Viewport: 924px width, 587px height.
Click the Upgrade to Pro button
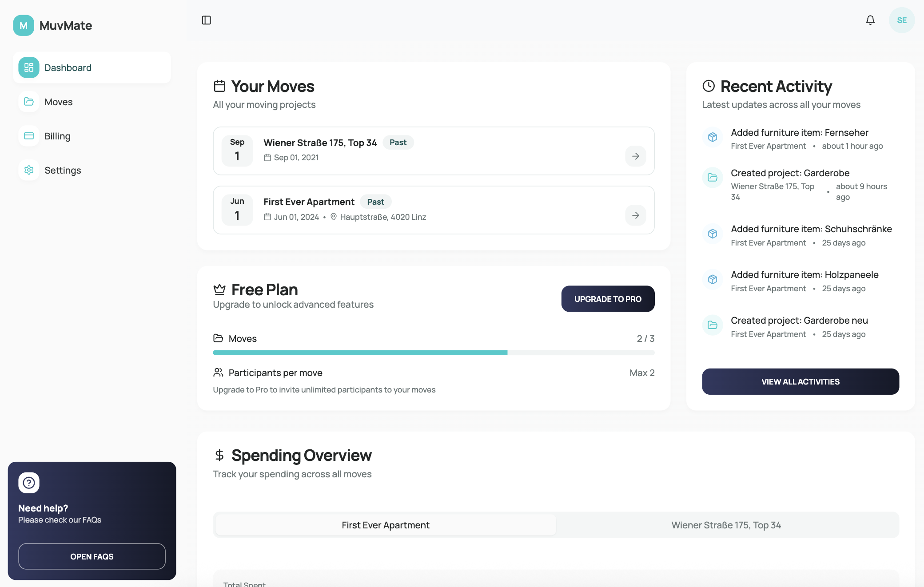tap(607, 299)
